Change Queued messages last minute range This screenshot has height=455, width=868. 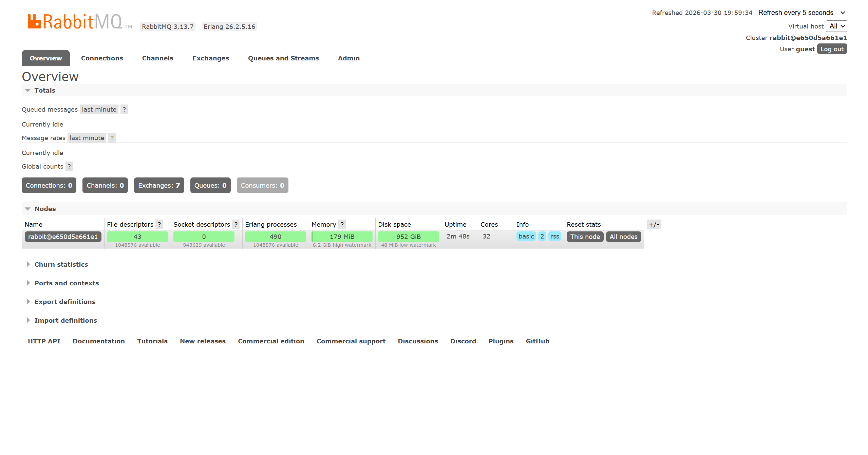(99, 109)
